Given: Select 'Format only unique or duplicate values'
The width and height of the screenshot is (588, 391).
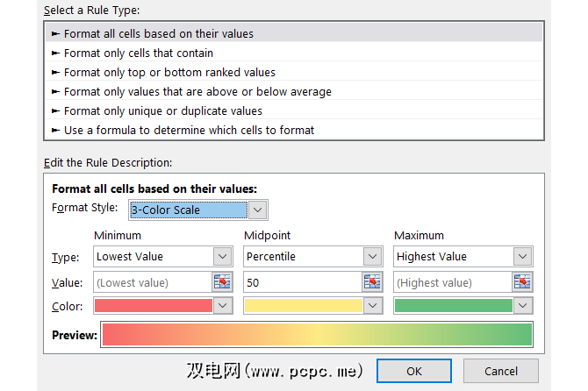Looking at the screenshot, I should 163,110.
